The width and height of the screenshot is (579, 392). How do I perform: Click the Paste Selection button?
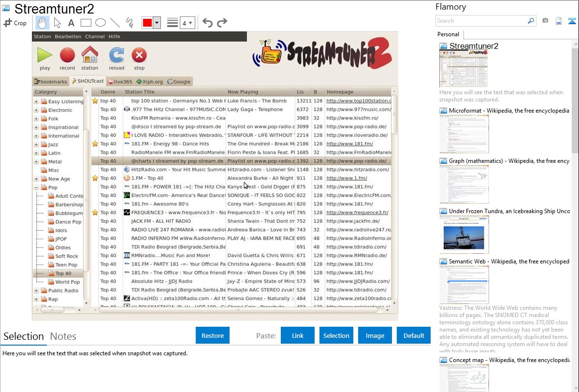[x=336, y=335]
